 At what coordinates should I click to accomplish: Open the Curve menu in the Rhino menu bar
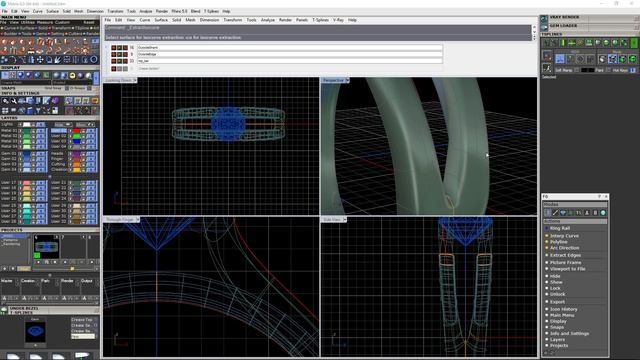click(144, 20)
